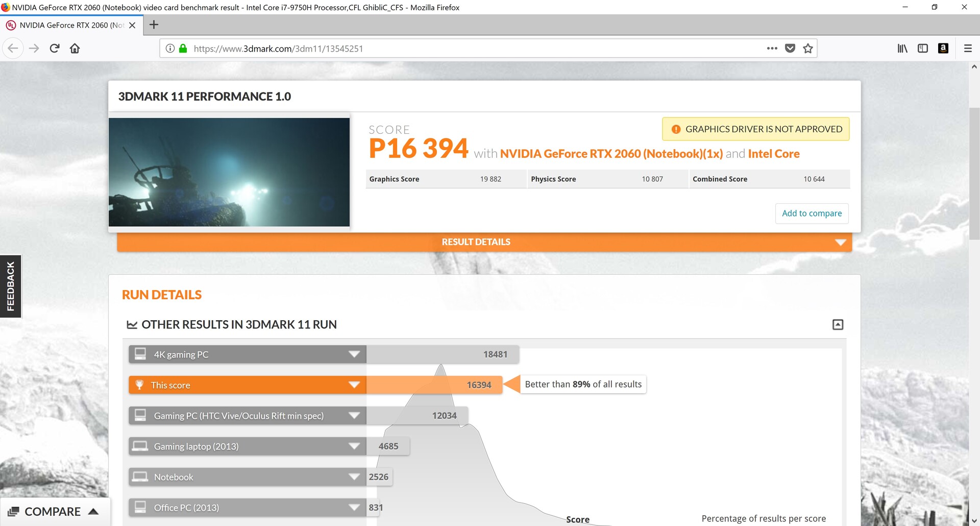Open a new browser tab
The height and width of the screenshot is (526, 980).
click(154, 25)
